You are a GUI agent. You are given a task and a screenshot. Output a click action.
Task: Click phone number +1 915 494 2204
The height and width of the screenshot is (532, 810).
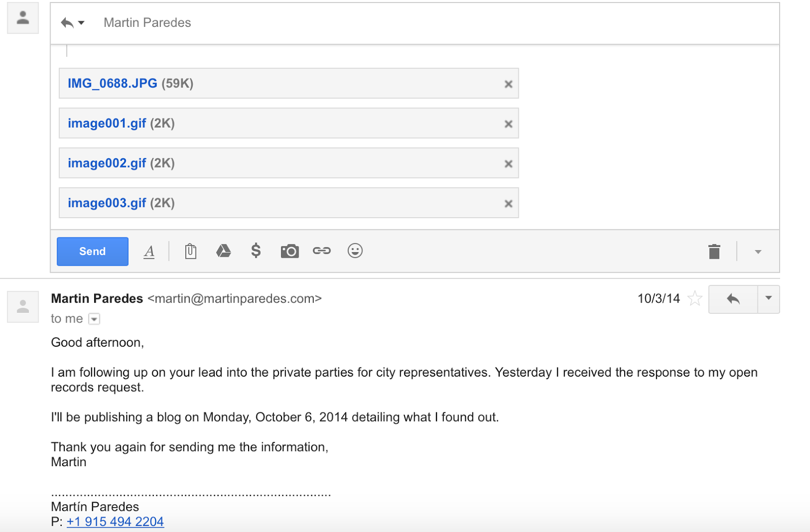[115, 522]
